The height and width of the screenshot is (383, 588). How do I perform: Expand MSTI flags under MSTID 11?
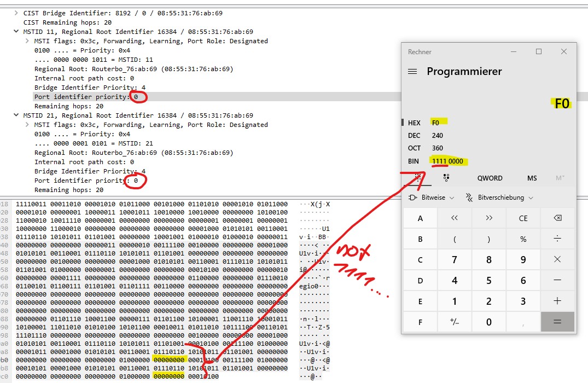27,41
